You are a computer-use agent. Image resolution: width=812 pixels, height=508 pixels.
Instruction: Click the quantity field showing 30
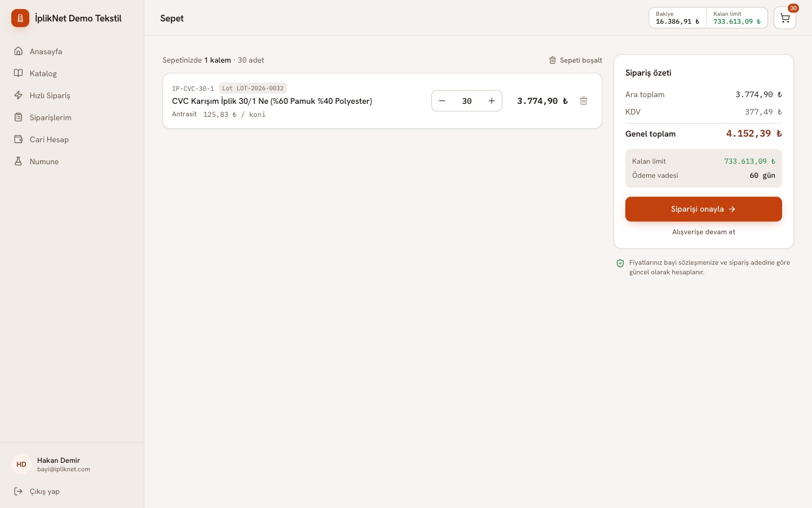click(467, 101)
